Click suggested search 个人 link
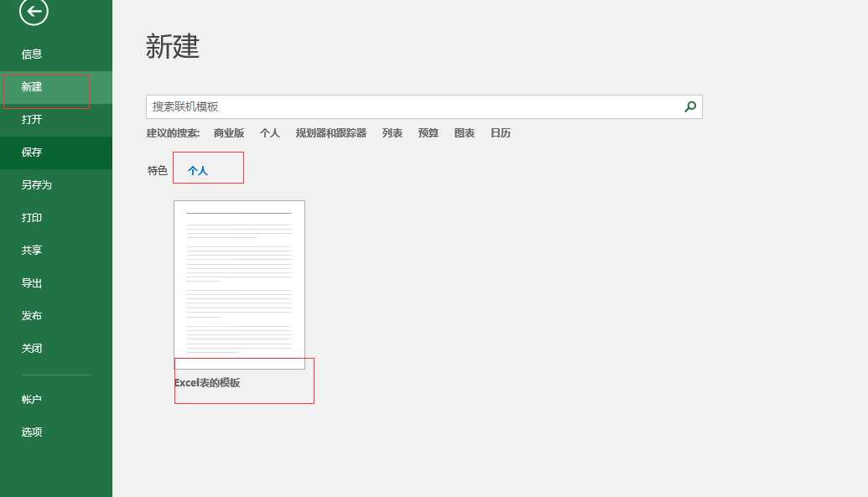868x497 pixels. (269, 132)
